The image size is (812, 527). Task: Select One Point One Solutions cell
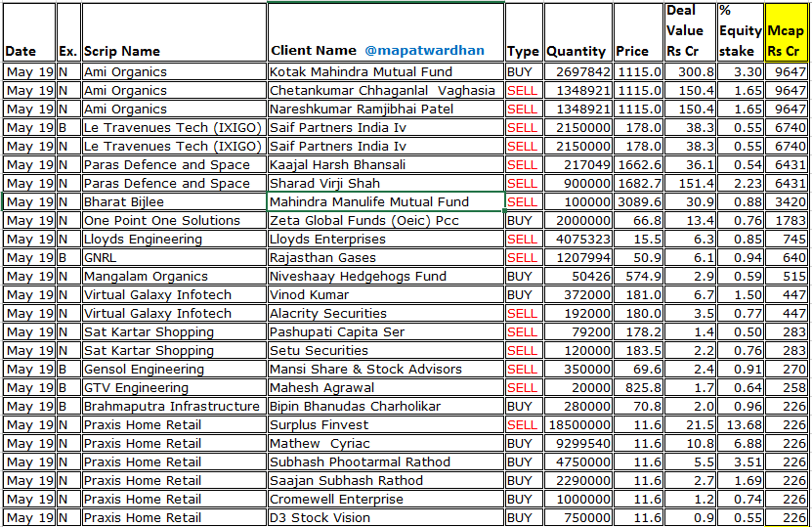(x=174, y=220)
